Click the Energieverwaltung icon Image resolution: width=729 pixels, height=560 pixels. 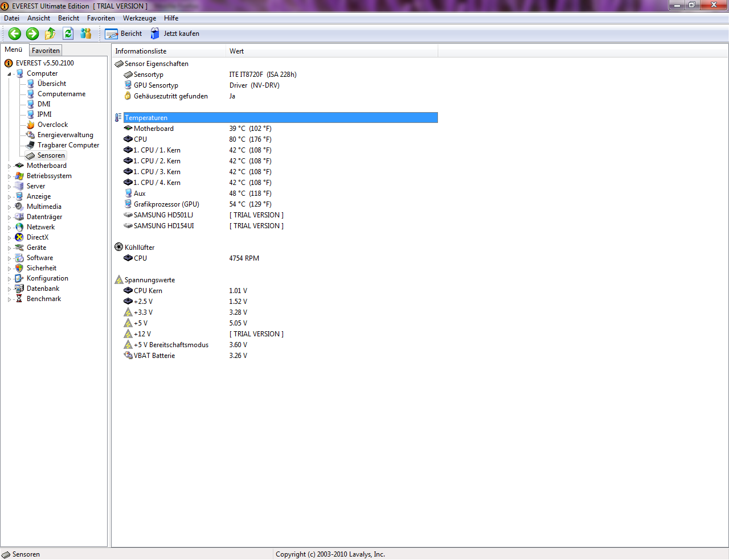[31, 135]
